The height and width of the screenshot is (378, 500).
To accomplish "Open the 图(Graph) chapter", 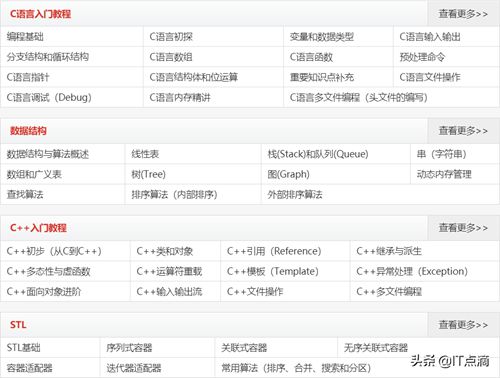I will [288, 174].
